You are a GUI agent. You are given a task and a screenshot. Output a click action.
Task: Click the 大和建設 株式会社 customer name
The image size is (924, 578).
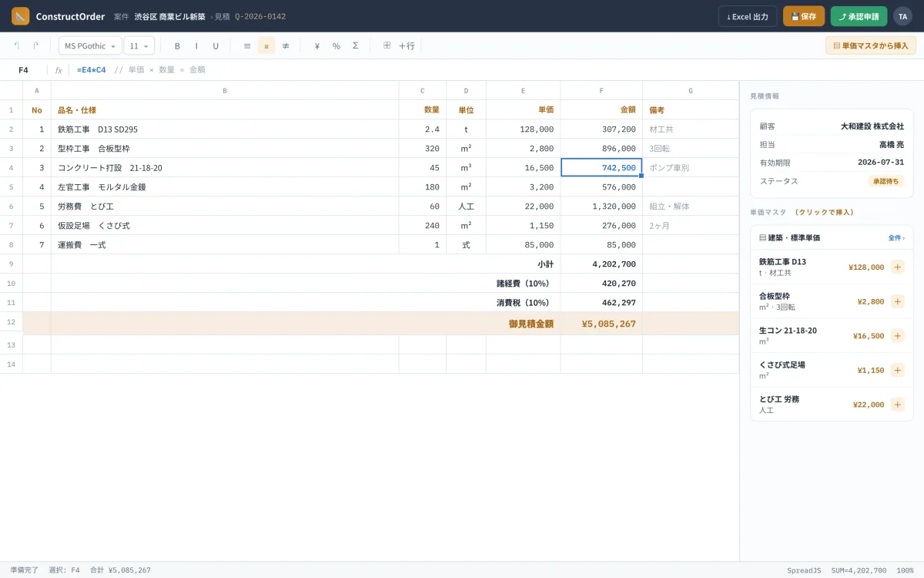[872, 126]
